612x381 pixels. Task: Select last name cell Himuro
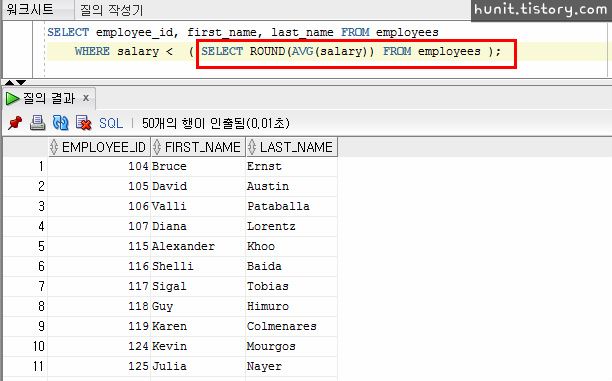[x=291, y=306]
